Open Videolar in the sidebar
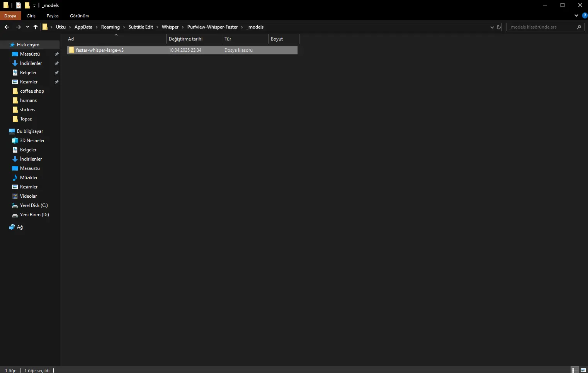The height and width of the screenshot is (373, 588). [28, 196]
